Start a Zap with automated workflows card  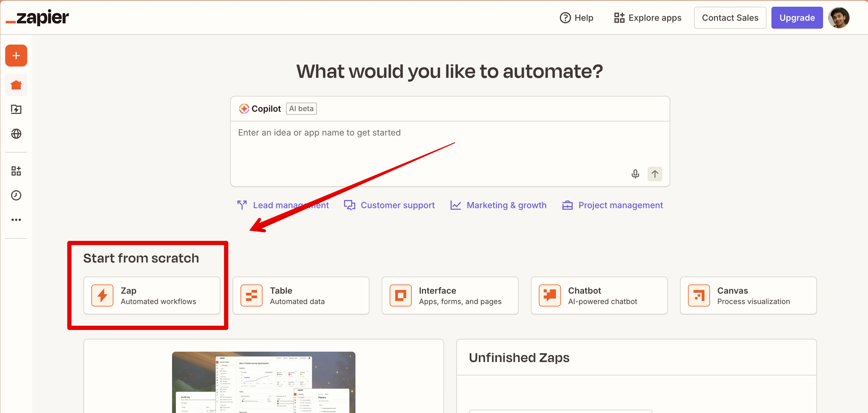click(x=152, y=295)
